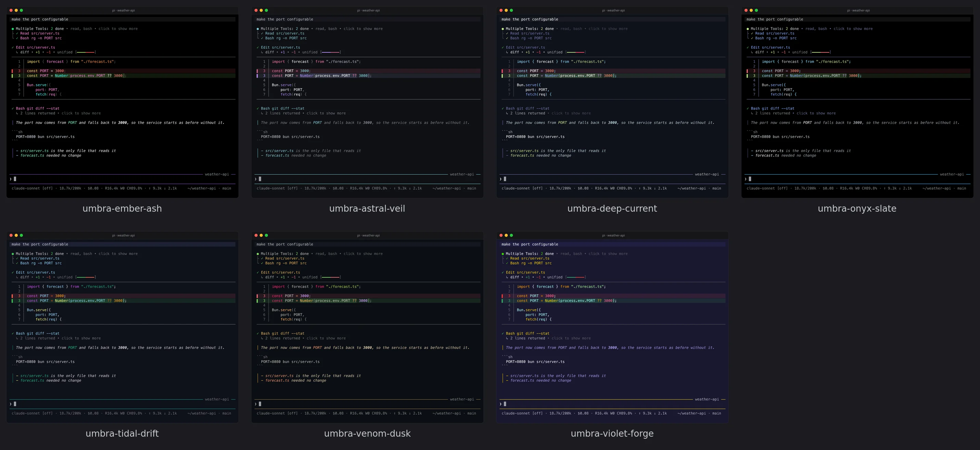Click 'pi · weather-api' title in umbra-deep-current window
The width and height of the screenshot is (980, 450).
click(x=613, y=10)
